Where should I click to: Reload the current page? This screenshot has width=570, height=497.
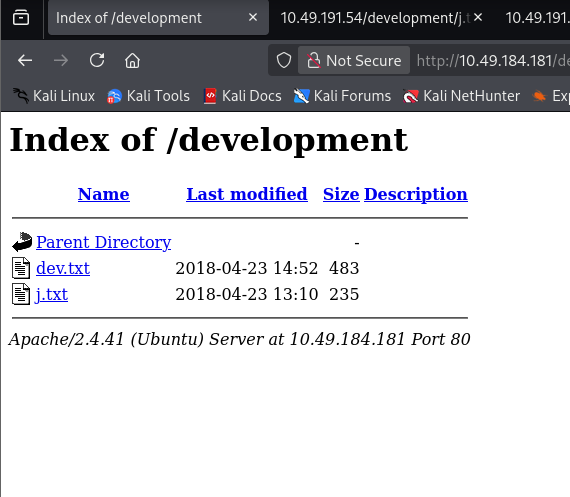97,60
